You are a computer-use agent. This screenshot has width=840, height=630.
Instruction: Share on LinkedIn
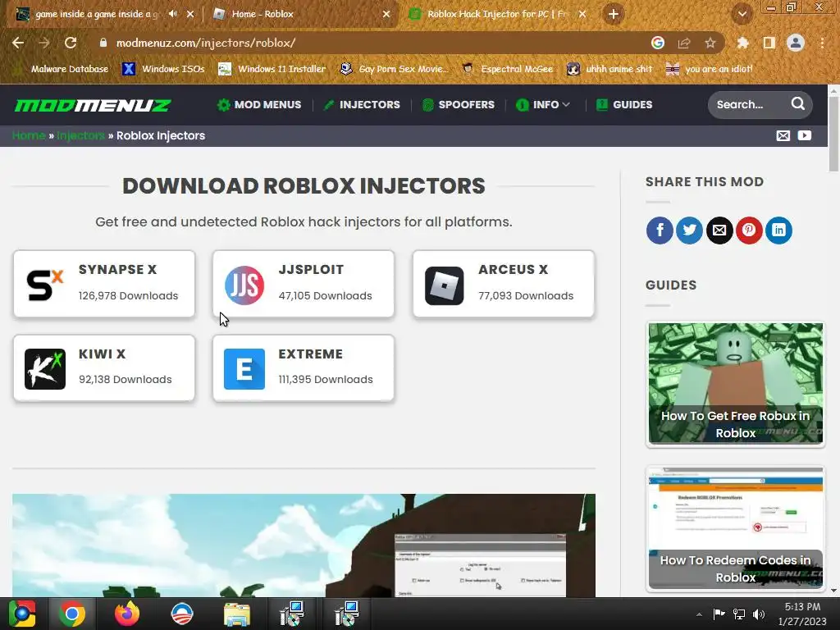click(x=778, y=231)
